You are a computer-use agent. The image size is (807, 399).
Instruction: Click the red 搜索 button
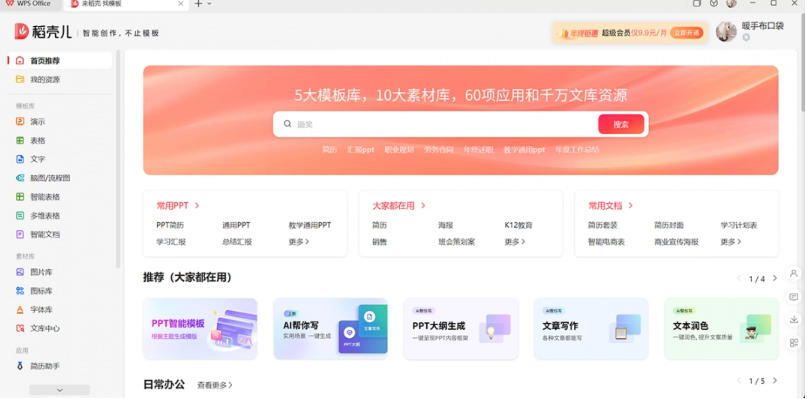click(x=621, y=124)
